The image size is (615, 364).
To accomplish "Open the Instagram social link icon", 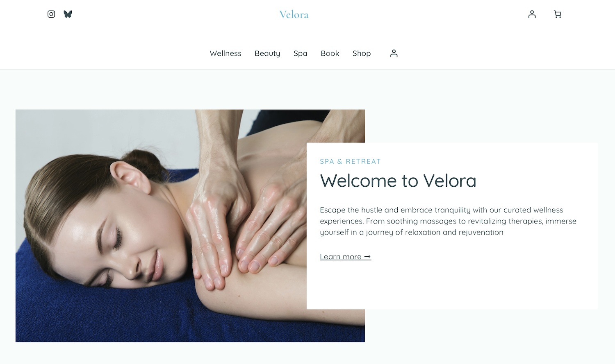I will tap(51, 14).
